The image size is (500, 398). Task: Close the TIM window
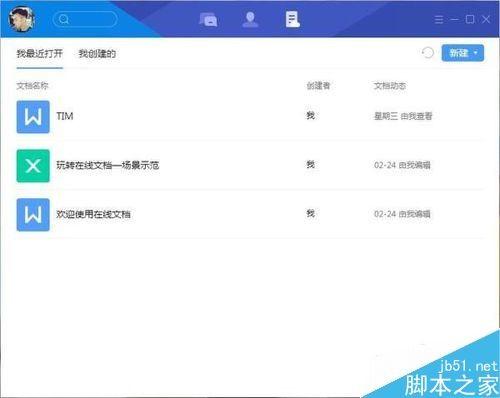click(x=486, y=19)
